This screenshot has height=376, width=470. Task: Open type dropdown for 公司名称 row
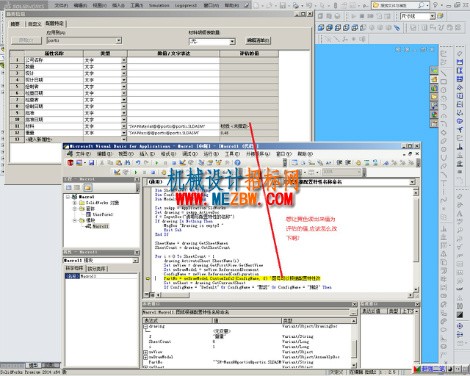click(124, 60)
